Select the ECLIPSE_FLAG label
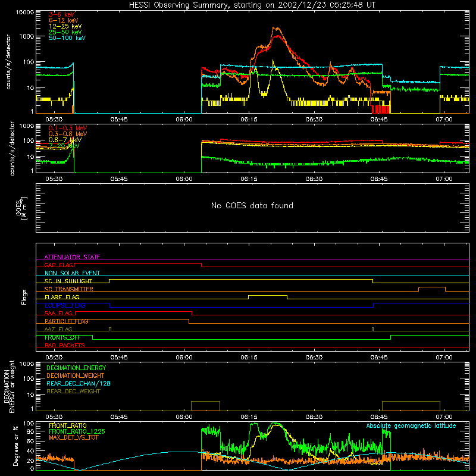The height and width of the screenshot is (476, 476). pyautogui.click(x=65, y=305)
